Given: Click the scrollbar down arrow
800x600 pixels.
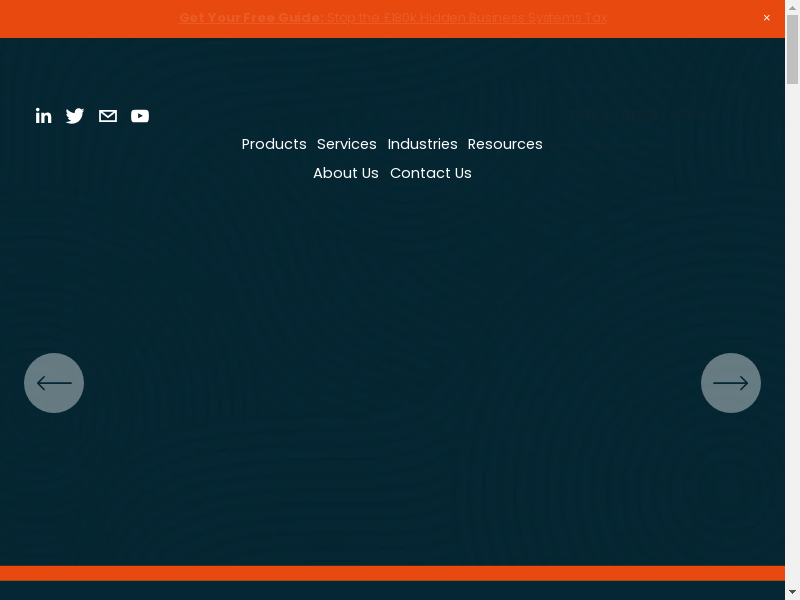Looking at the screenshot, I should pyautogui.click(x=792, y=593).
